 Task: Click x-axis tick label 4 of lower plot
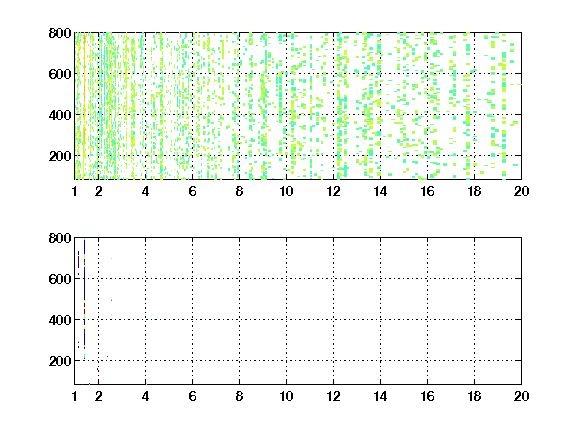[145, 396]
